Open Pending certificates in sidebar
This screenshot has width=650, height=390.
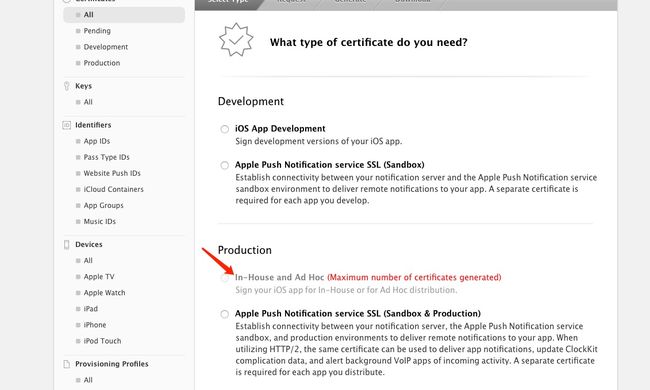point(97,31)
